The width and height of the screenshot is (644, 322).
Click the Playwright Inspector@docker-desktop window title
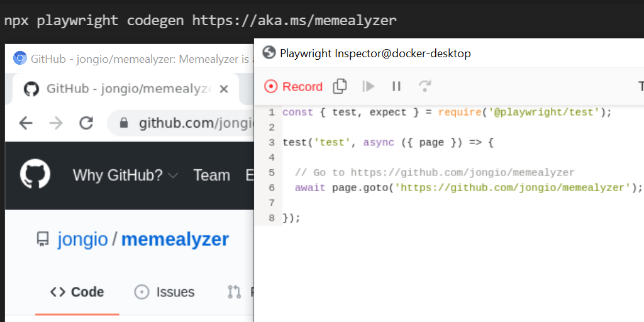pos(375,53)
